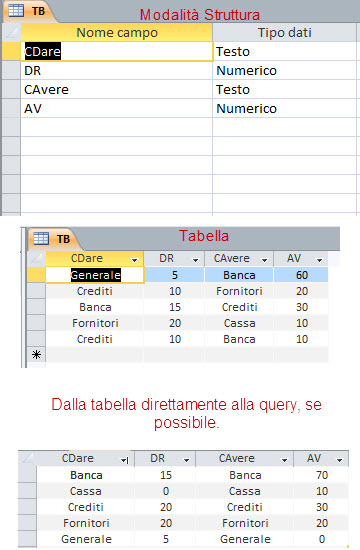Select the row selector beside the DR field

click(12, 71)
